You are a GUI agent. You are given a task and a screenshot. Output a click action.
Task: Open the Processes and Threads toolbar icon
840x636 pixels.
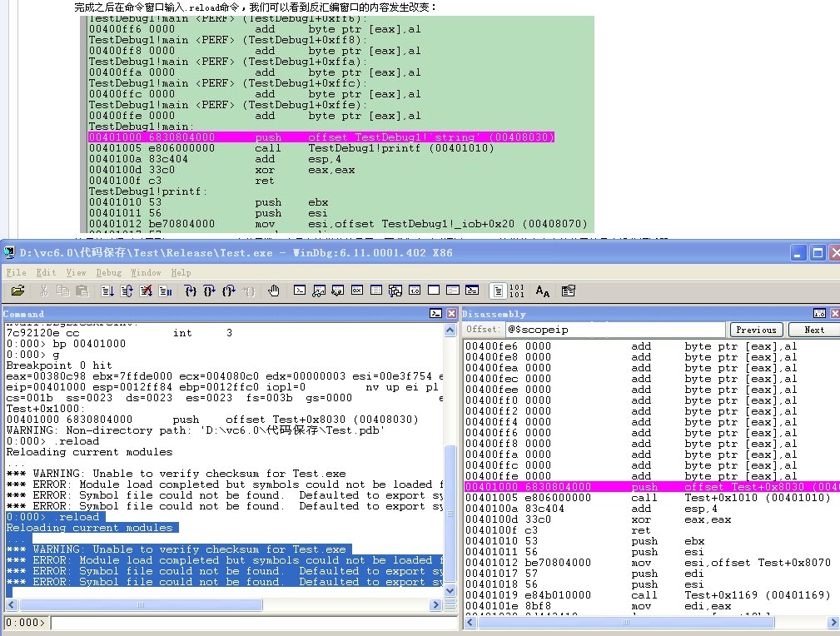pos(453,291)
